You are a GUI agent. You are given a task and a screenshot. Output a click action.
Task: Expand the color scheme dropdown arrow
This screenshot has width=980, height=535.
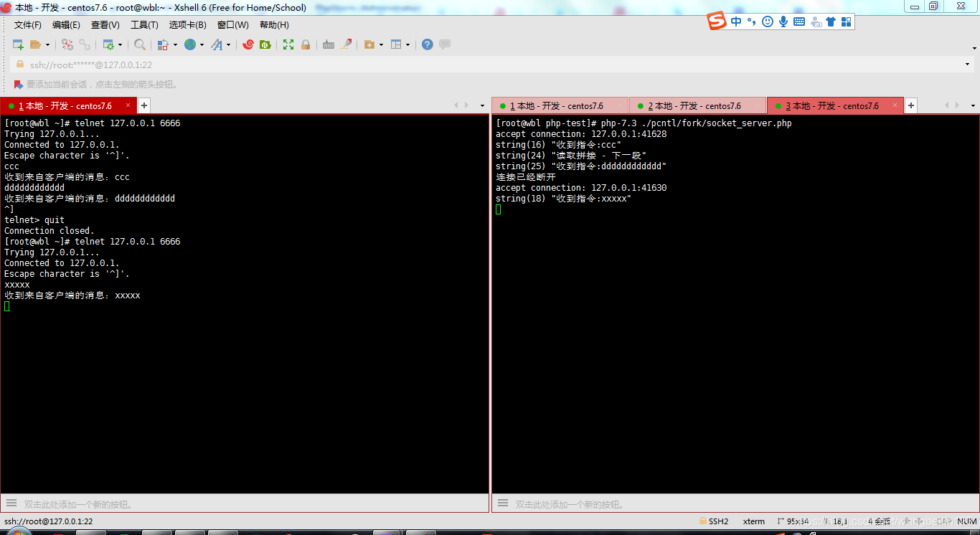tap(175, 44)
